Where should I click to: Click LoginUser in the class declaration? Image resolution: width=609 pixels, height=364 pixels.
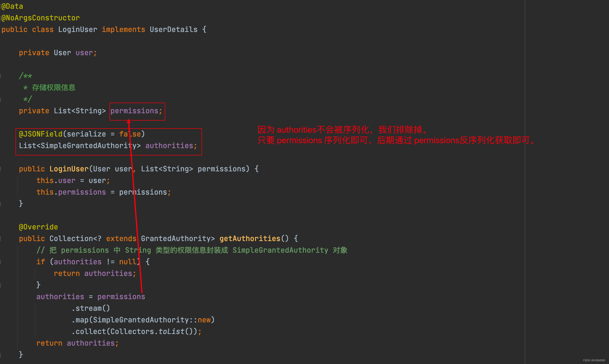coord(78,30)
